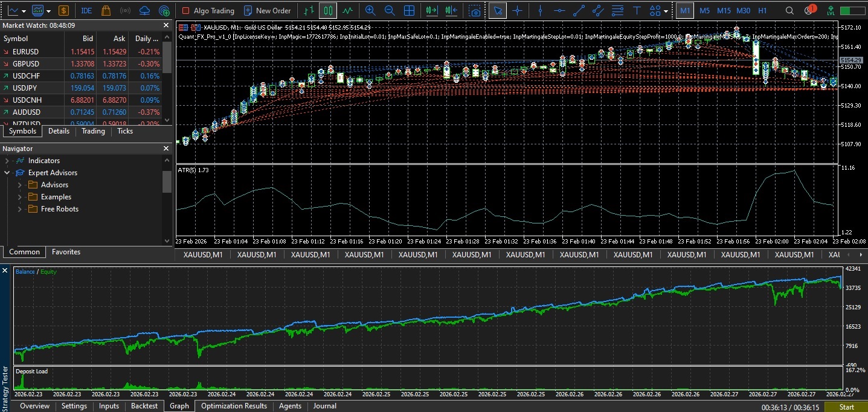Open the geometric shapes dropdown arrow
Image resolution: width=868 pixels, height=412 pixels.
666,10
